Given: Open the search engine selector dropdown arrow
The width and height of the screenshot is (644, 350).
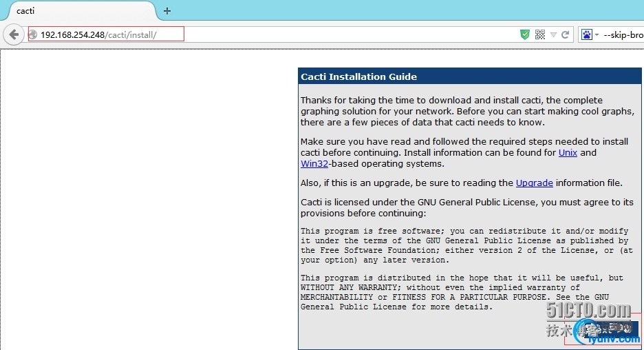Looking at the screenshot, I should coord(597,35).
